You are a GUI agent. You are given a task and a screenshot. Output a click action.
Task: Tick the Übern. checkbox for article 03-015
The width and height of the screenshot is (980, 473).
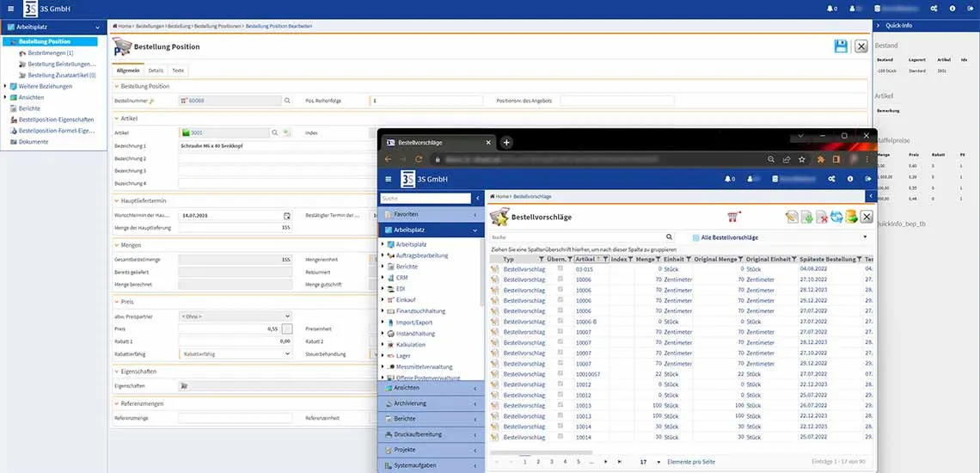(561, 269)
